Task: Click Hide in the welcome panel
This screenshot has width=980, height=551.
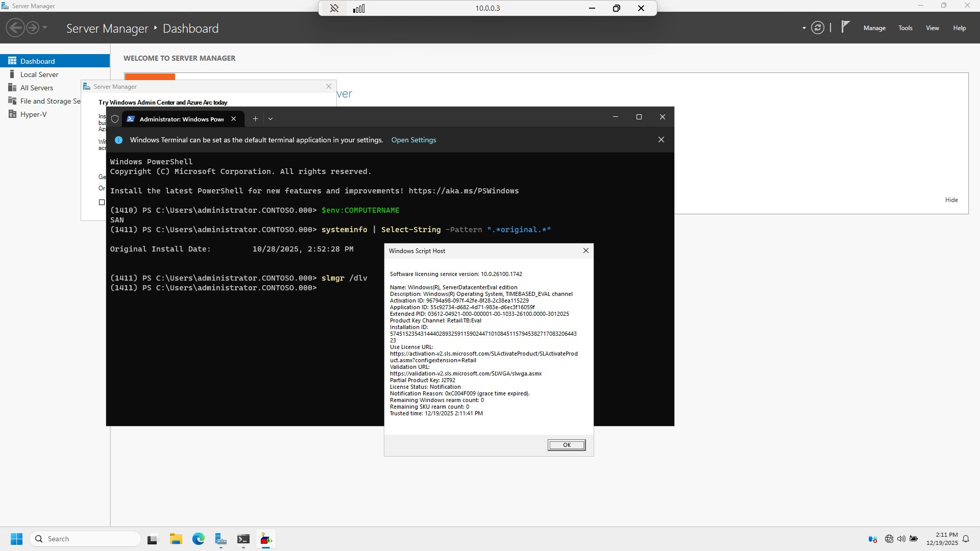Action: (951, 200)
